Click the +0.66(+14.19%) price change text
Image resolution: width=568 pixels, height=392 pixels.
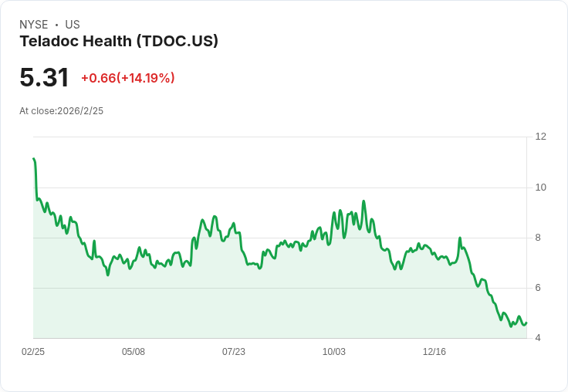point(128,78)
